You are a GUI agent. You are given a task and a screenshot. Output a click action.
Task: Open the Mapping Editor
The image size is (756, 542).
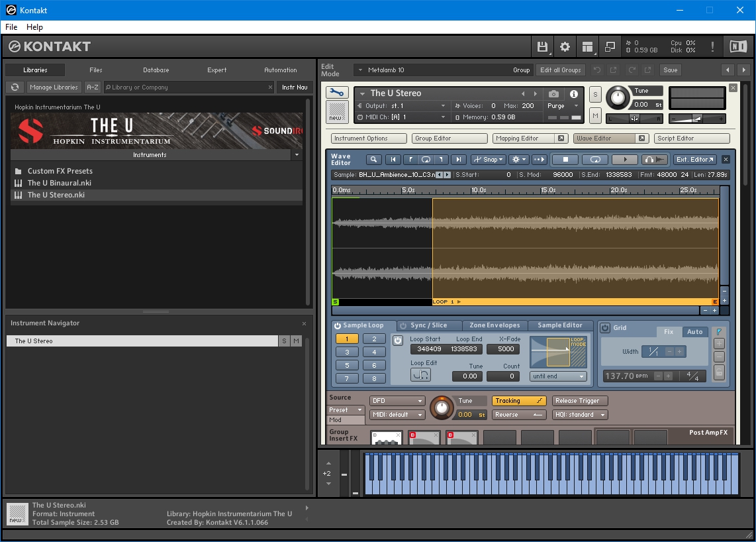point(517,138)
